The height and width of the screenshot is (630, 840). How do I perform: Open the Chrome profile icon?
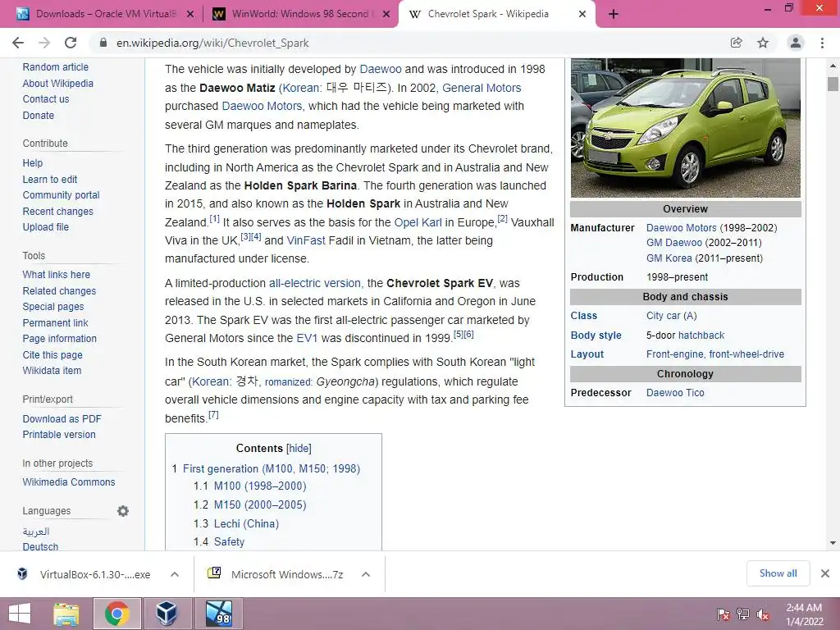point(796,43)
